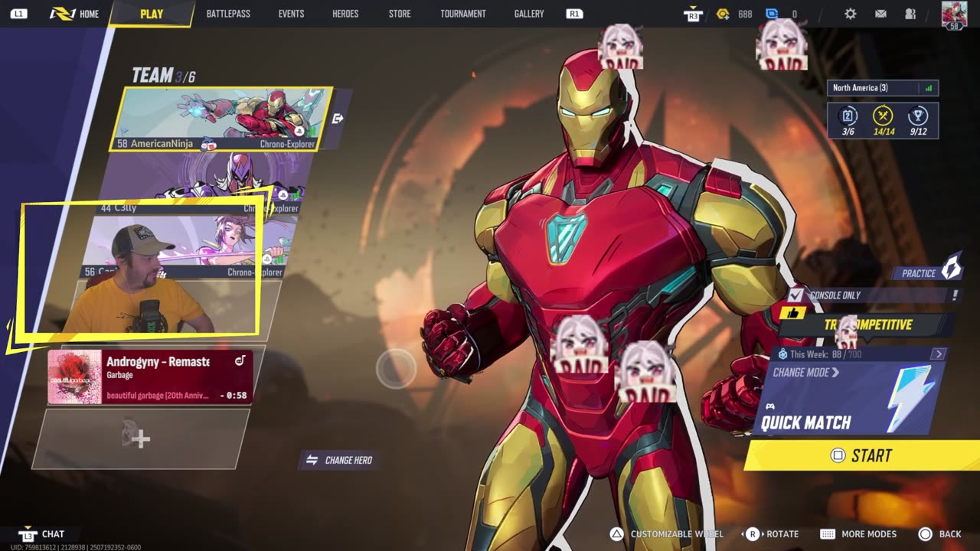Image resolution: width=980 pixels, height=551 pixels.
Task: Click the This Week 88/700 progress bar
Action: coord(859,354)
